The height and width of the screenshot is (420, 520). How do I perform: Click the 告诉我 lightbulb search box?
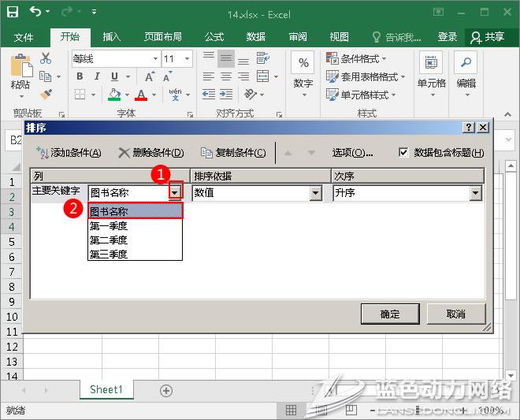[396, 37]
